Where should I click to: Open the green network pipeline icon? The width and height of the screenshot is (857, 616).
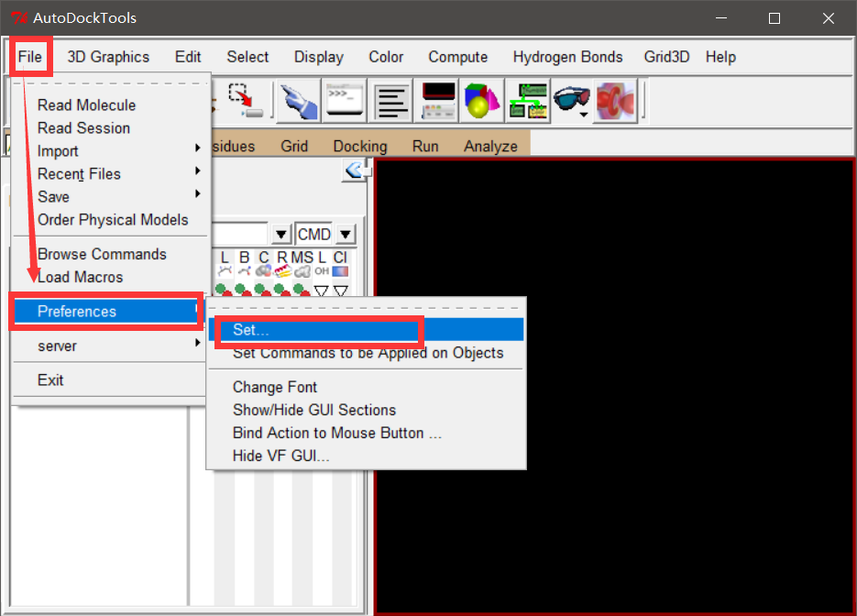(x=527, y=101)
